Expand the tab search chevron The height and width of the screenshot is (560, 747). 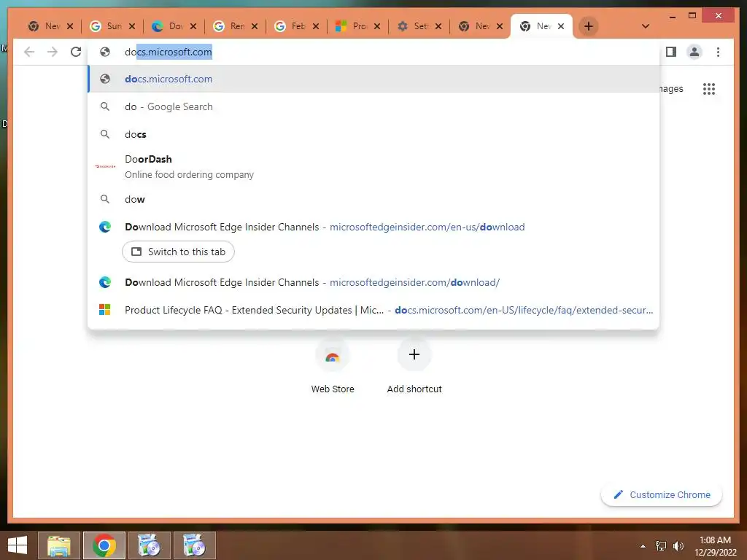click(645, 26)
